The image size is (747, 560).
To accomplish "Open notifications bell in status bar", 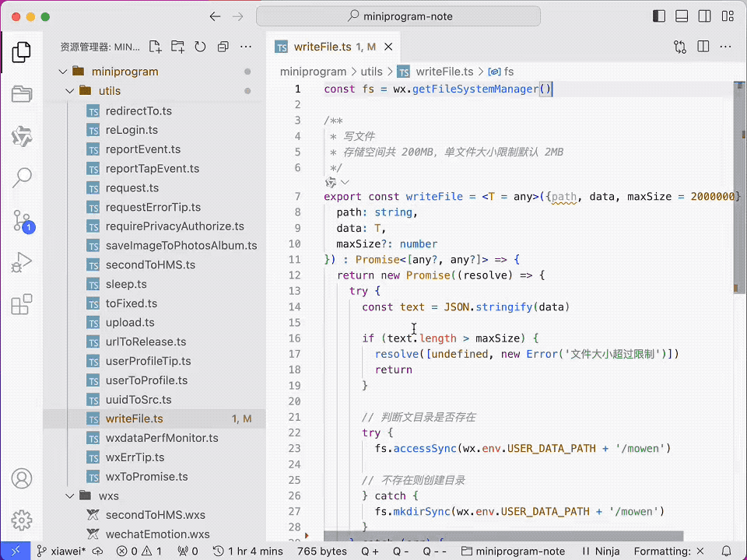I will coord(726,551).
